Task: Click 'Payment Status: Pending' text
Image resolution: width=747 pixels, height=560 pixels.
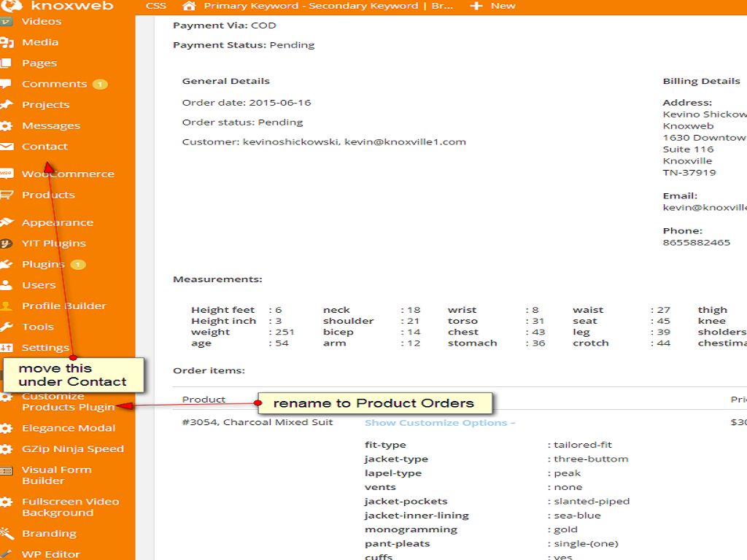Action: click(x=244, y=45)
